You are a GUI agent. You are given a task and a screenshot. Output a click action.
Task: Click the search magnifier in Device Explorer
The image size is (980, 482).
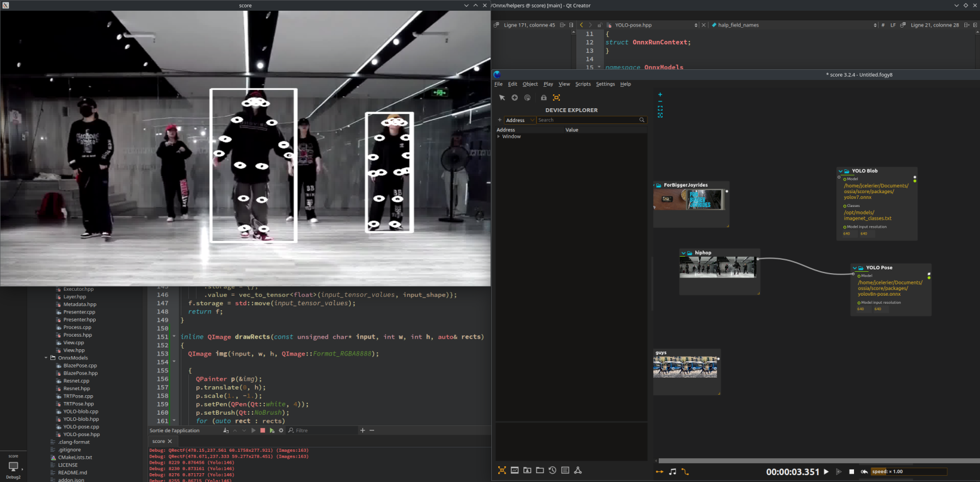642,120
